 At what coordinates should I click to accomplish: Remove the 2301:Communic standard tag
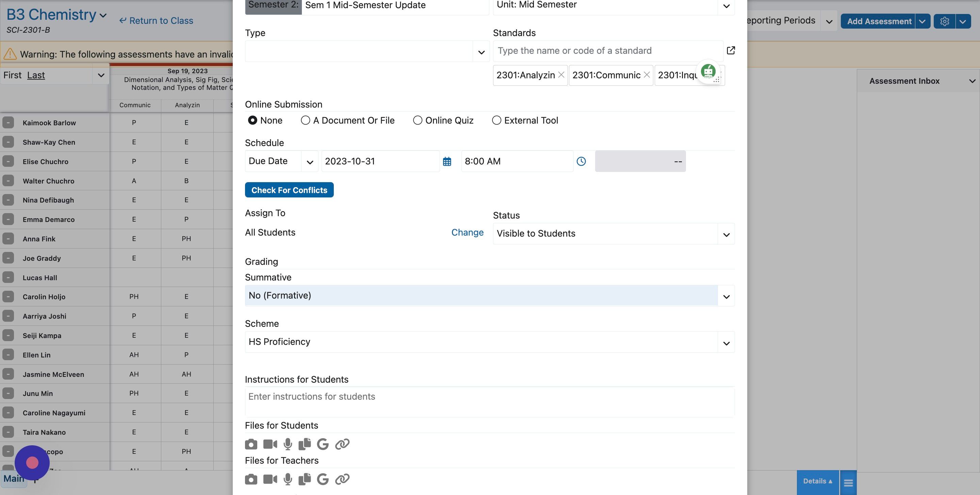click(x=647, y=75)
